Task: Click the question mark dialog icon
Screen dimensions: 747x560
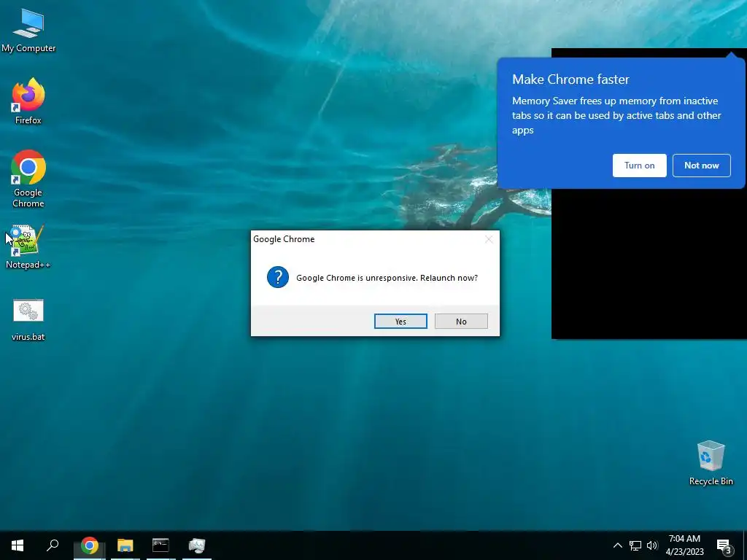Action: [278, 277]
